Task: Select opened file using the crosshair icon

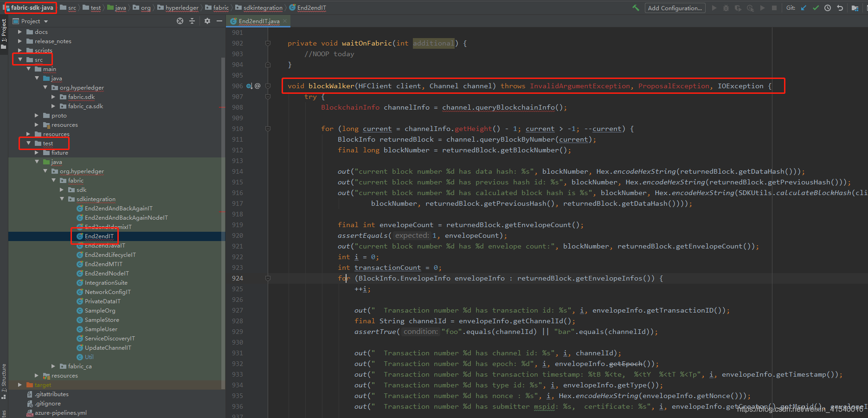Action: tap(180, 21)
